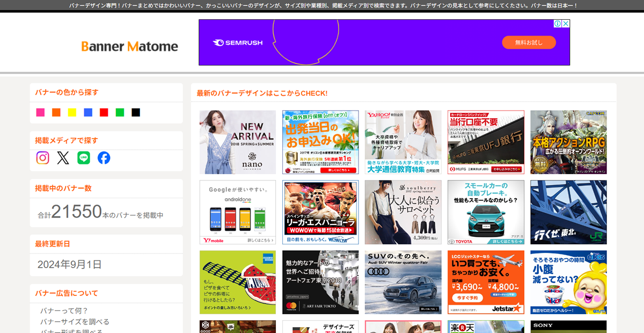Viewport: 644px width, 333px height.
Task: Filter banners by yellow color swatch
Action: point(72,112)
